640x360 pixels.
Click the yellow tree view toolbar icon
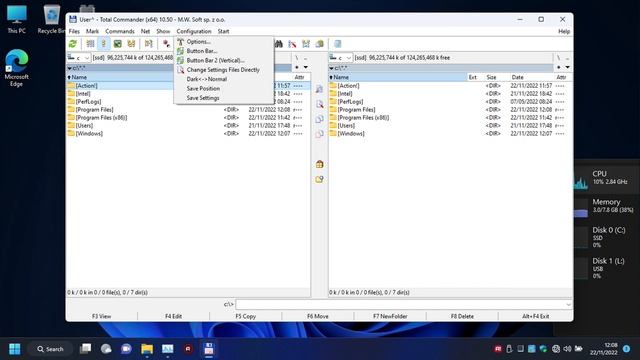(131, 44)
